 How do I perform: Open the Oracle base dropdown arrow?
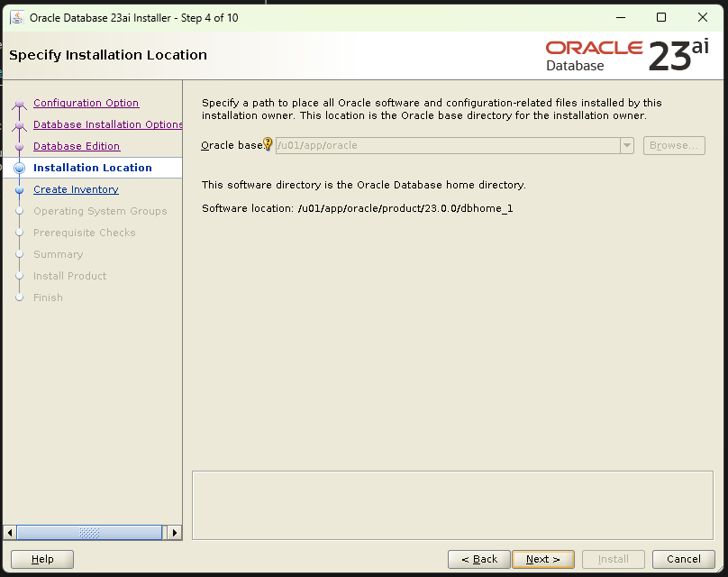pos(625,145)
